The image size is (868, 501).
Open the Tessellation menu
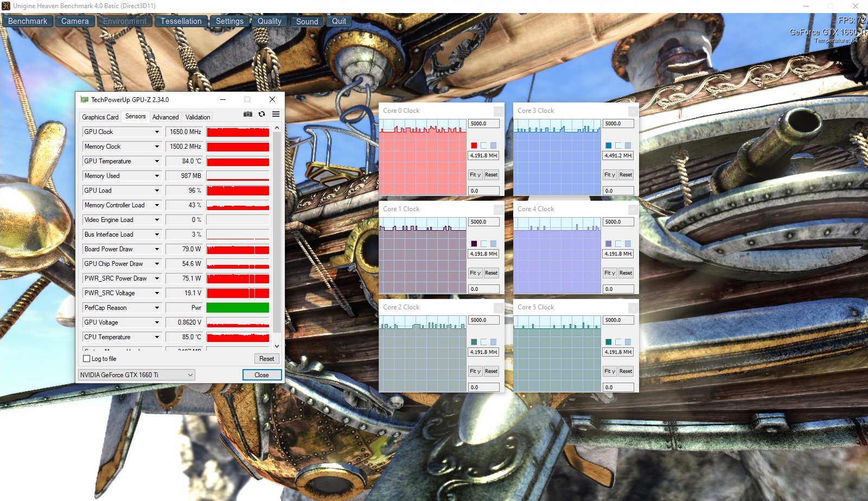tap(181, 21)
